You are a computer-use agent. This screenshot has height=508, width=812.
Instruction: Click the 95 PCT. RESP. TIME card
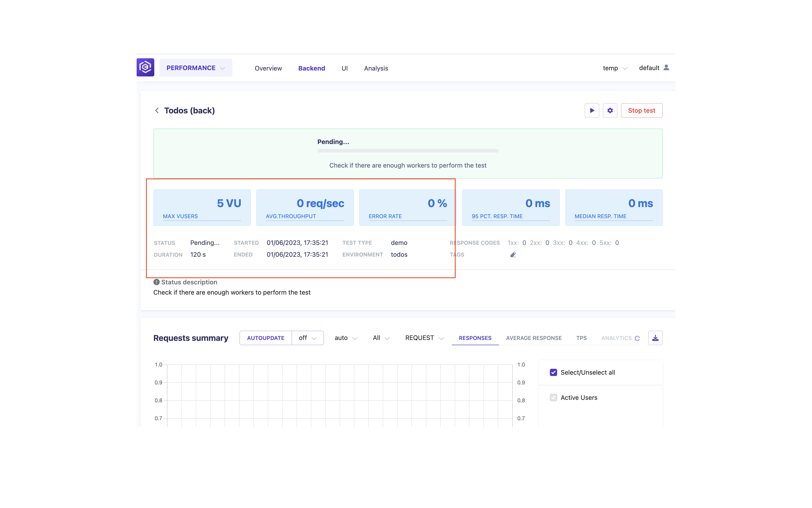(511, 208)
